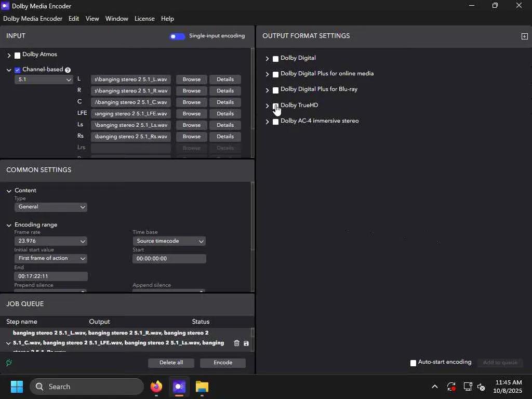Open File Explorer from the taskbar

click(202, 387)
